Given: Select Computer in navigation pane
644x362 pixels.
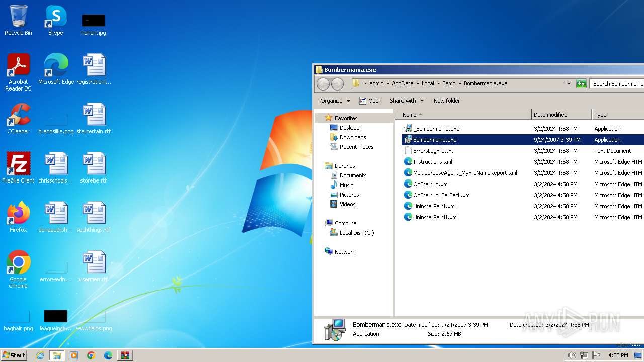Looking at the screenshot, I should coord(346,223).
